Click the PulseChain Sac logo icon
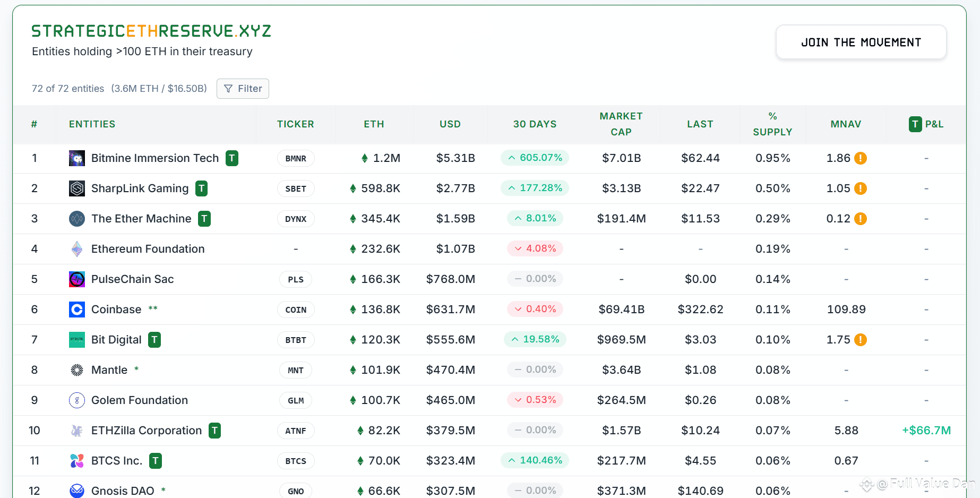 [x=77, y=279]
